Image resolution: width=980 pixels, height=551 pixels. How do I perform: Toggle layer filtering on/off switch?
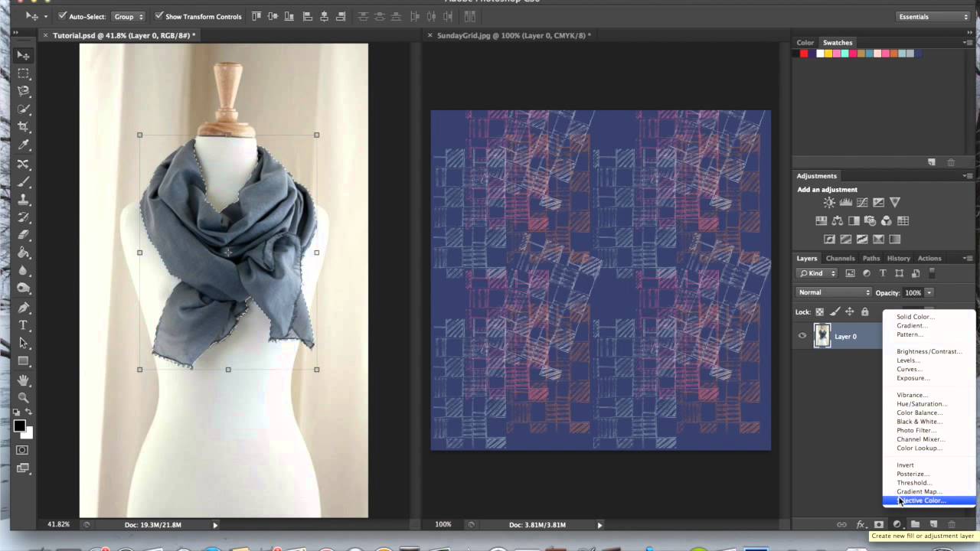coord(932,273)
